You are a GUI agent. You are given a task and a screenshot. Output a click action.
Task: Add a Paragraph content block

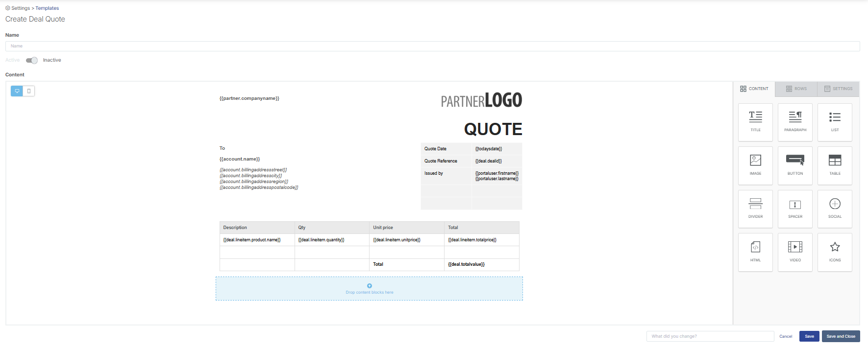coord(795,122)
